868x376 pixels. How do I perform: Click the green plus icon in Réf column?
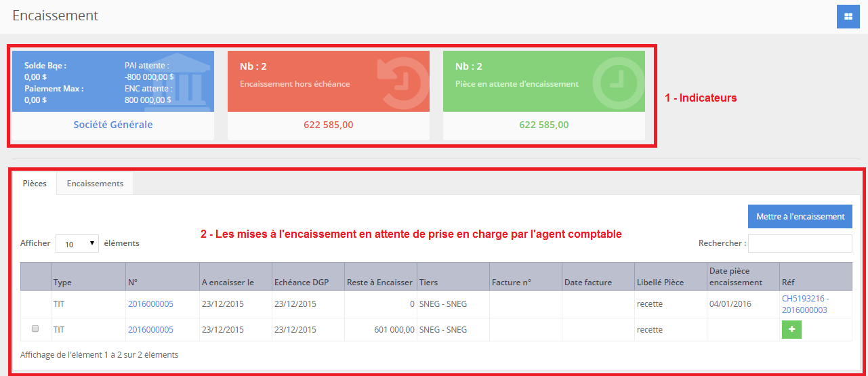pyautogui.click(x=791, y=330)
